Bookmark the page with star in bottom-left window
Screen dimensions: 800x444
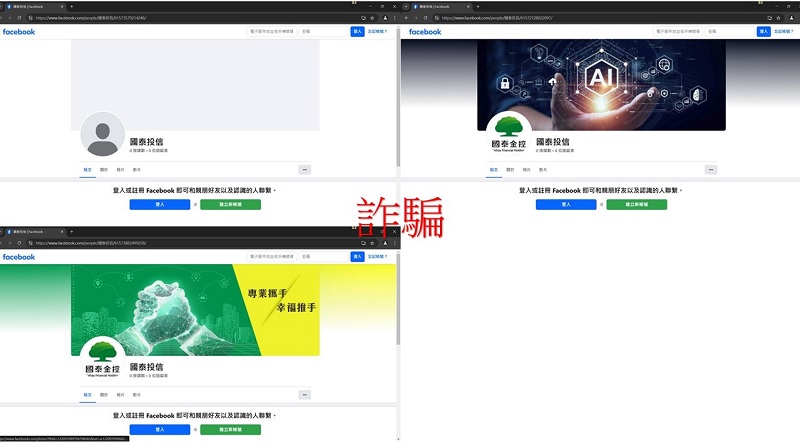tap(372, 243)
